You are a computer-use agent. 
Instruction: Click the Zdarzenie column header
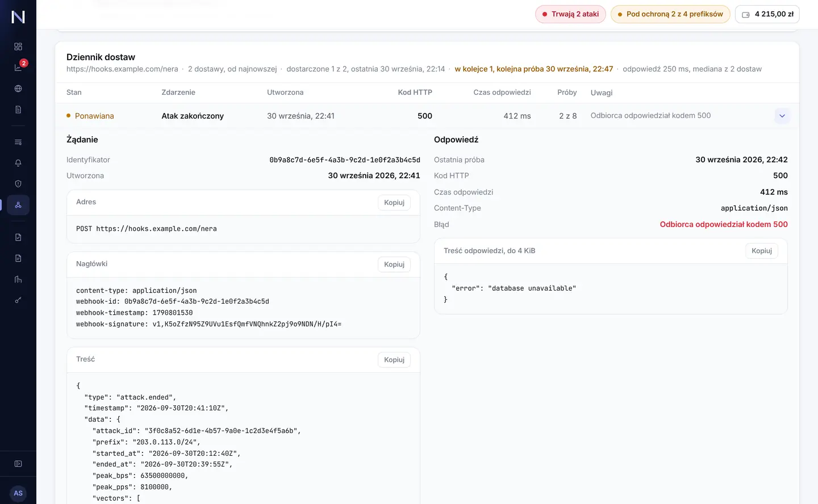point(178,93)
